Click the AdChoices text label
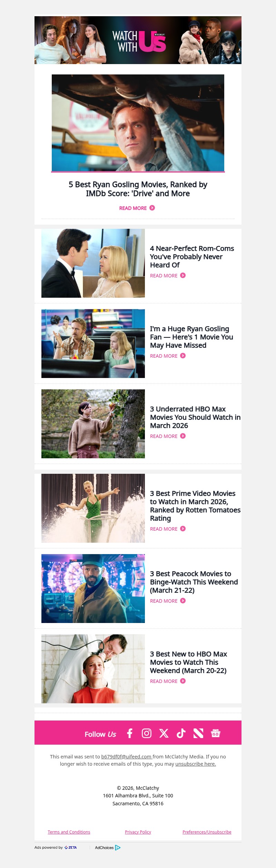Screen dimensions: 276x868 pos(104,848)
